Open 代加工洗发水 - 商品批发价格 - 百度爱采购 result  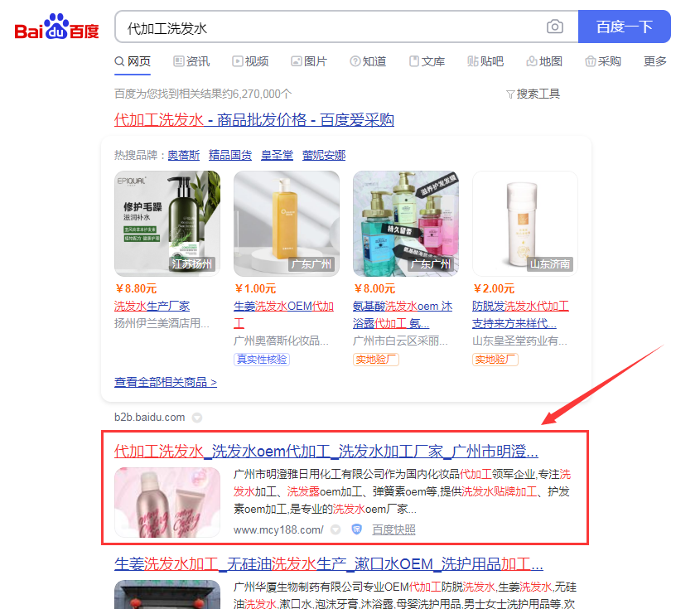[254, 119]
